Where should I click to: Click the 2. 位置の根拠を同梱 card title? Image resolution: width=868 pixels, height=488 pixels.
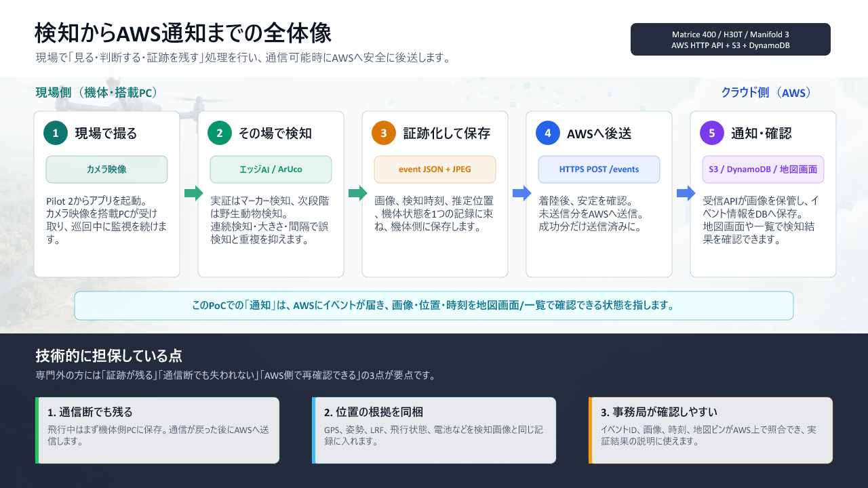(374, 412)
